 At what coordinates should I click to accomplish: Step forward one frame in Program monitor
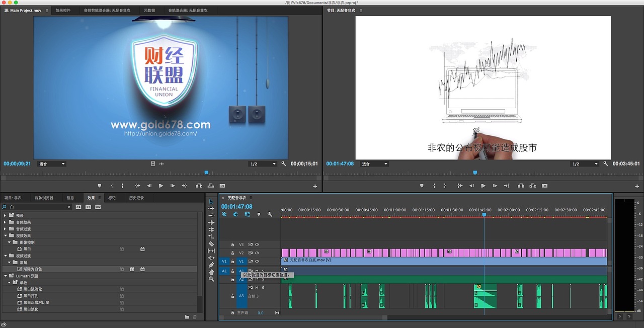click(x=495, y=186)
